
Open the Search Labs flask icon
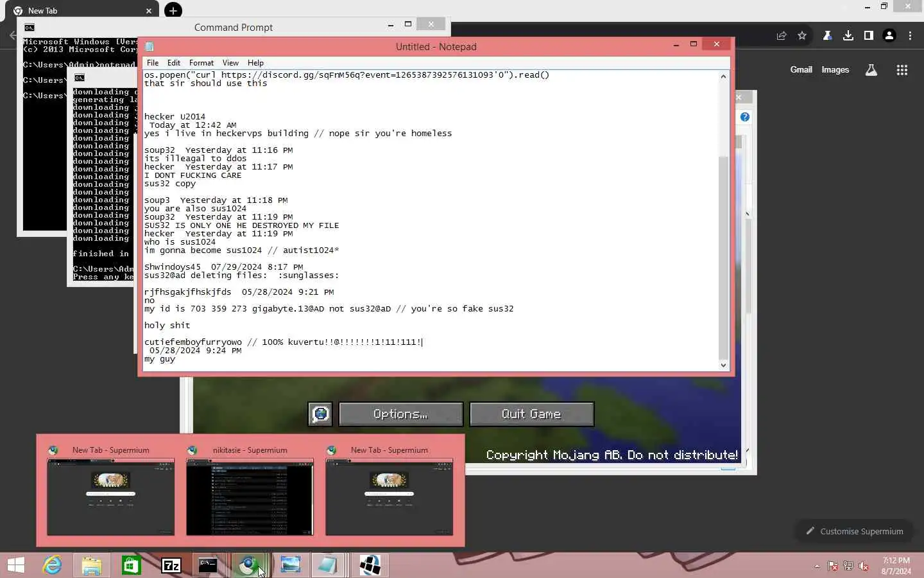tap(871, 70)
